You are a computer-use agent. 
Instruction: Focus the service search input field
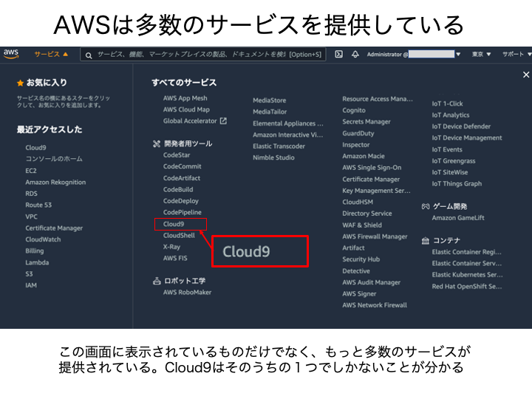203,55
